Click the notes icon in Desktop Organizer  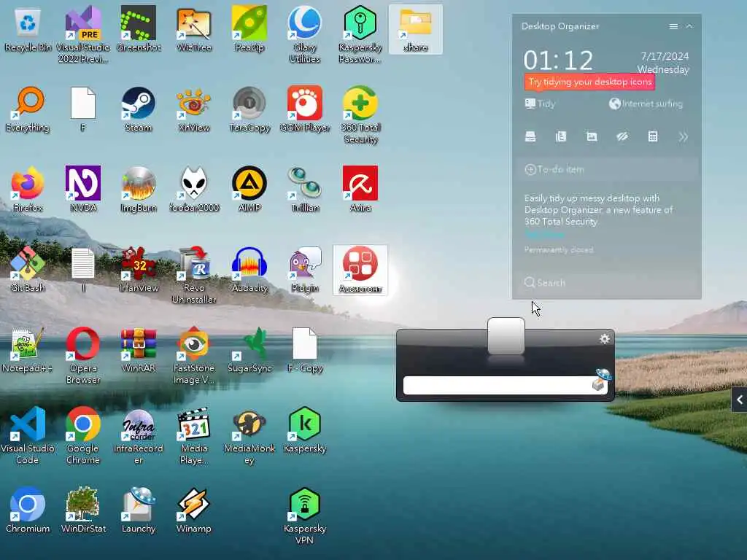pos(561,136)
